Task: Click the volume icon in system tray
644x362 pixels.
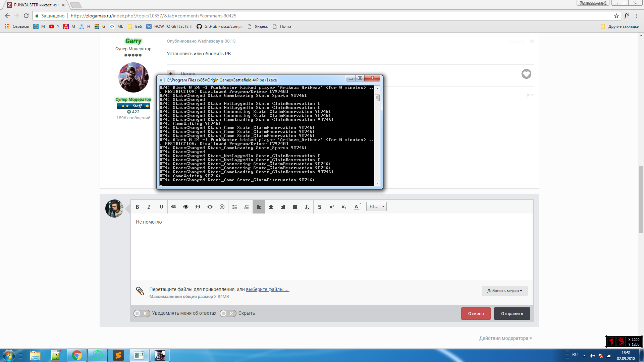Action: point(592,356)
